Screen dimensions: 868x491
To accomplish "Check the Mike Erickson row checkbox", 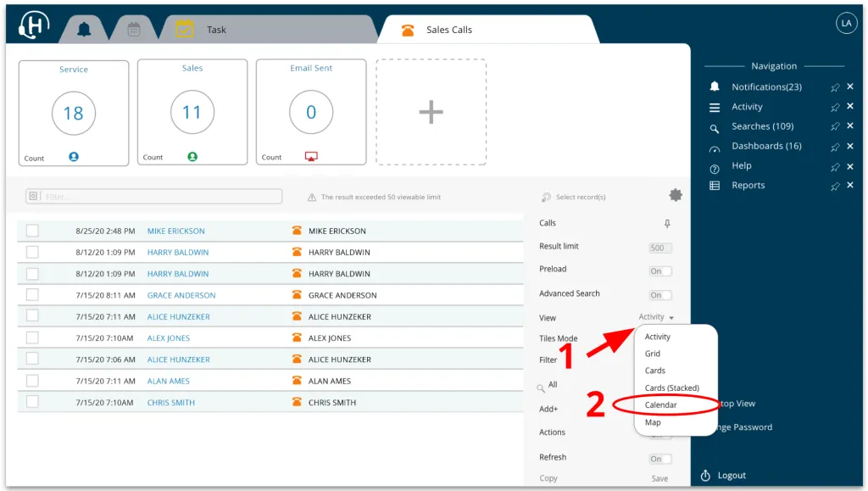I will tap(33, 231).
